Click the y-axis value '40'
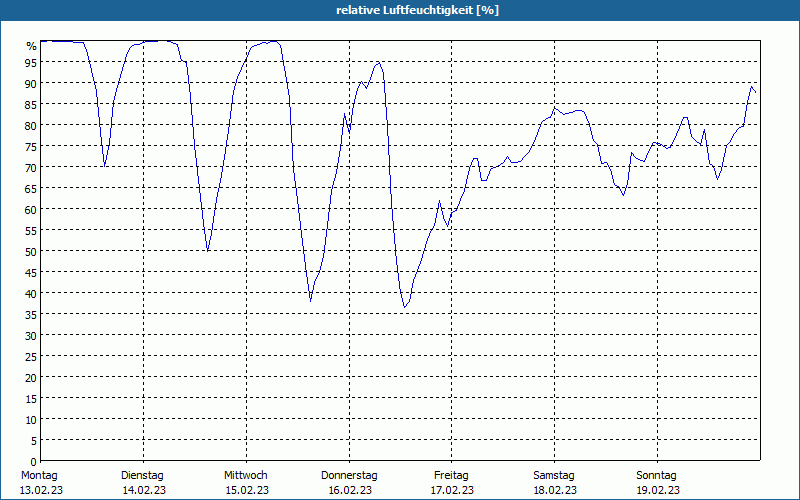The height and width of the screenshot is (500, 800). [31, 294]
